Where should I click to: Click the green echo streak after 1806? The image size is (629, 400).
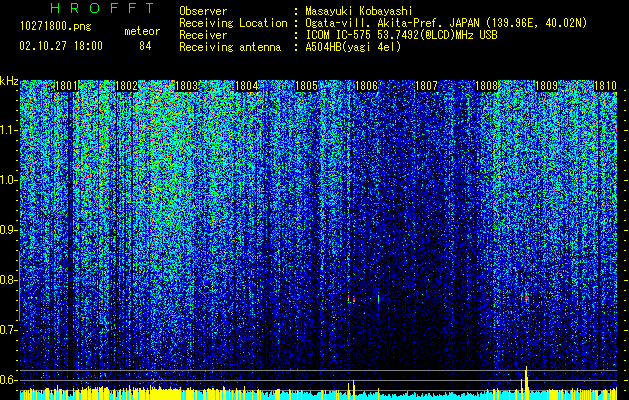click(x=378, y=299)
